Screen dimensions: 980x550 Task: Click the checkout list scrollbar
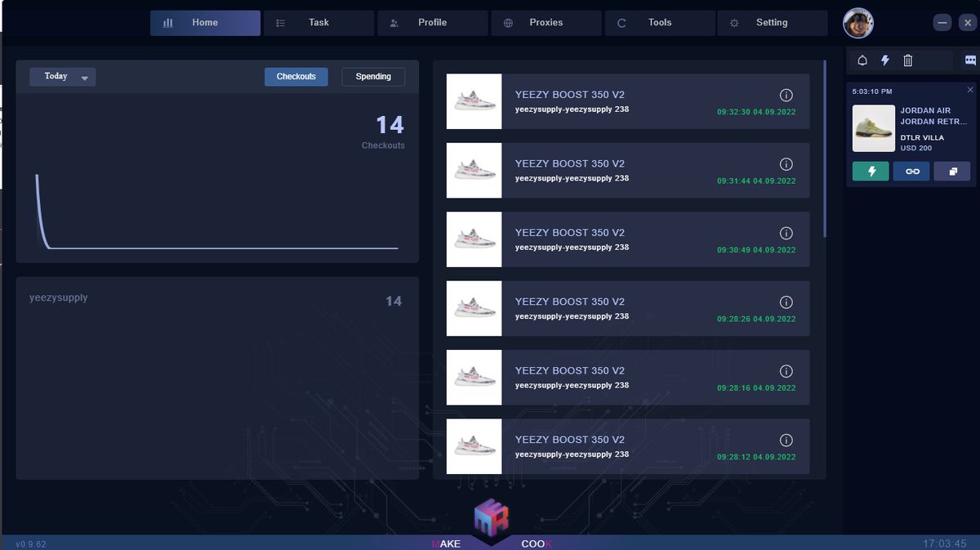(825, 149)
